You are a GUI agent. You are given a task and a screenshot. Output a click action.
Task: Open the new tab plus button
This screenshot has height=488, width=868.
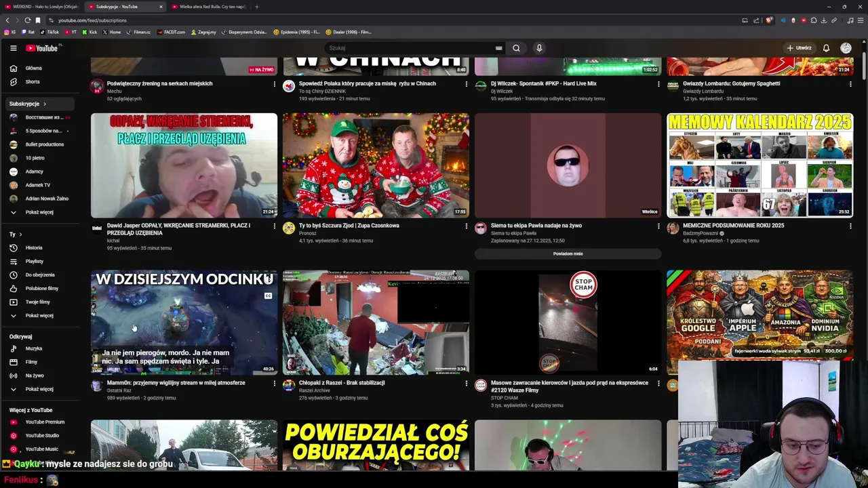click(256, 7)
